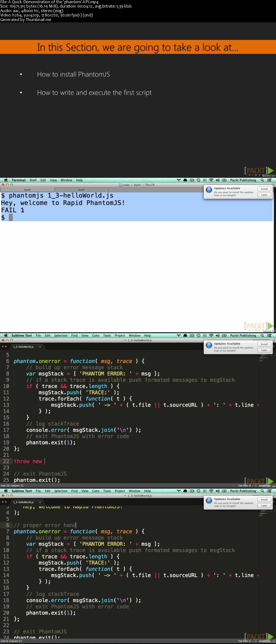Open Spotlight search in the Terminal frame menu bar
Image resolution: width=276 pixels, height=644 pixels.
click(x=262, y=180)
